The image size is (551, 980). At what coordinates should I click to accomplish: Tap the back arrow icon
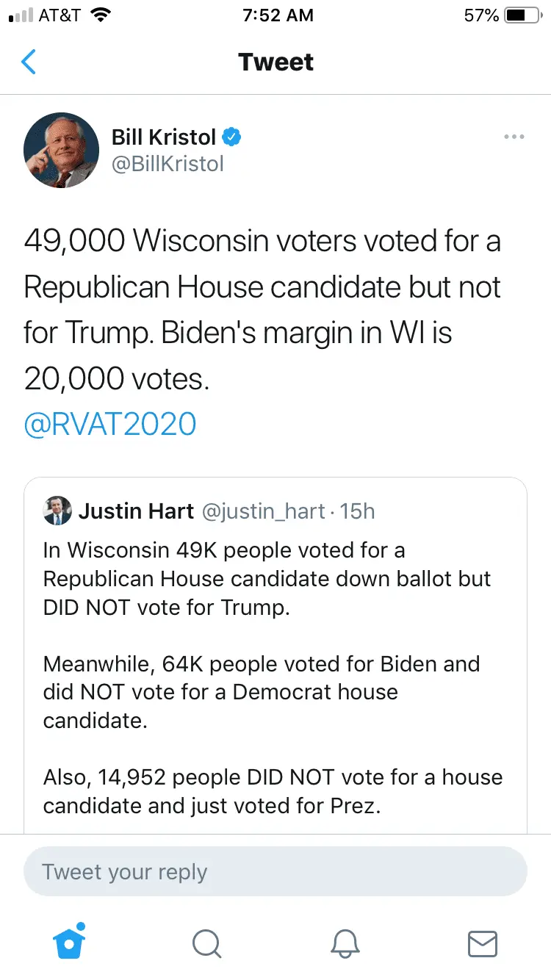coord(29,62)
